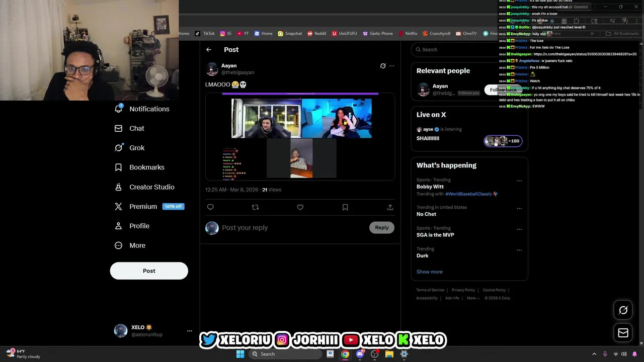Open Bobby Witt trend
Screen dimensions: 644x362
[430, 187]
